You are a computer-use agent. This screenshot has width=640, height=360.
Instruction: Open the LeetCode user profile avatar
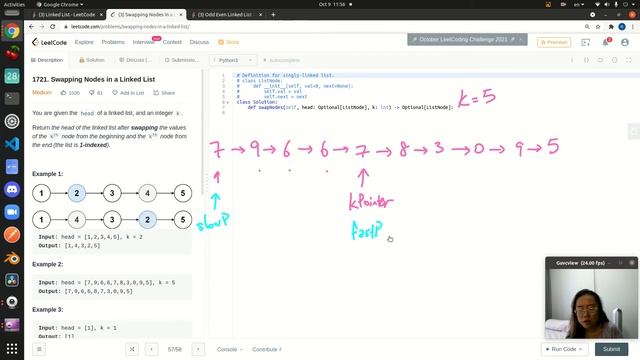(625, 42)
